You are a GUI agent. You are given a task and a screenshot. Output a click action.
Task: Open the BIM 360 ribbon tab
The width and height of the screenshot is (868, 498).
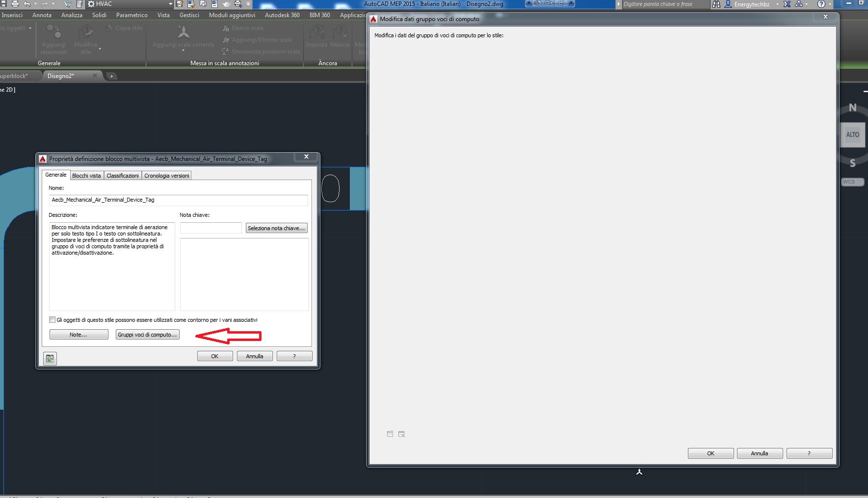click(319, 15)
